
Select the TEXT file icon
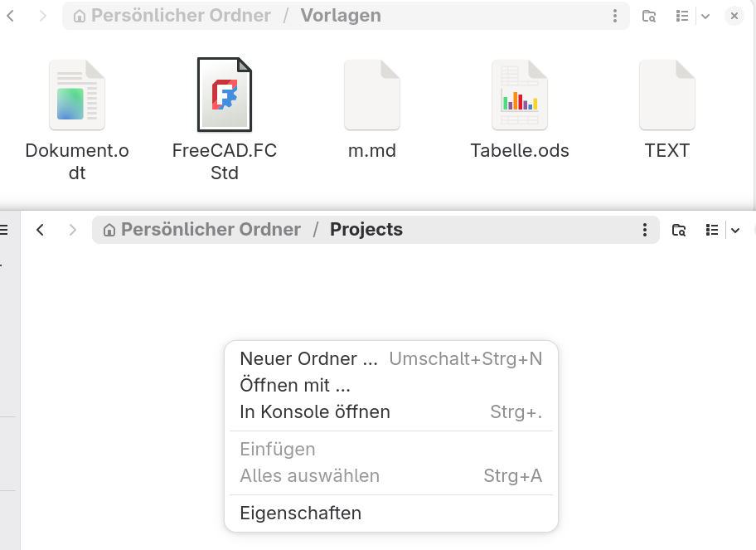[667, 95]
